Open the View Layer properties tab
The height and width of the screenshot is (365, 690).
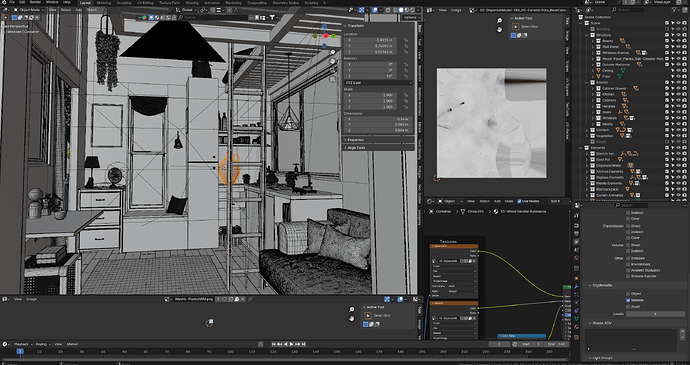(576, 242)
